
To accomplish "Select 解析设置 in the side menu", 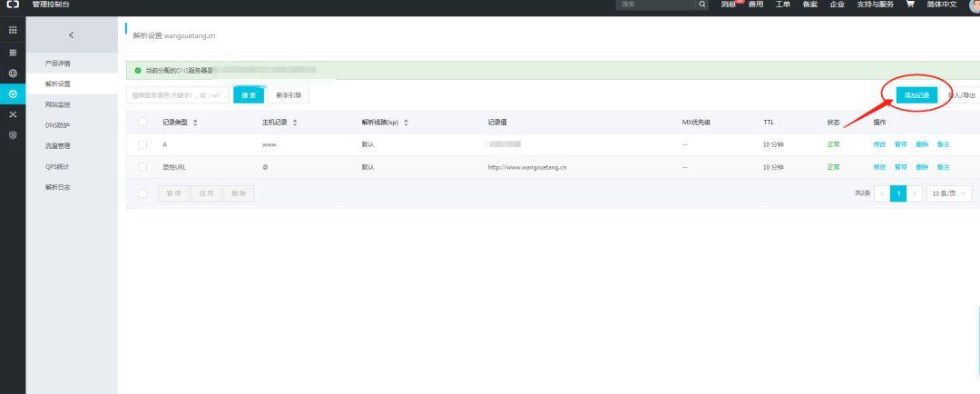I will 57,84.
